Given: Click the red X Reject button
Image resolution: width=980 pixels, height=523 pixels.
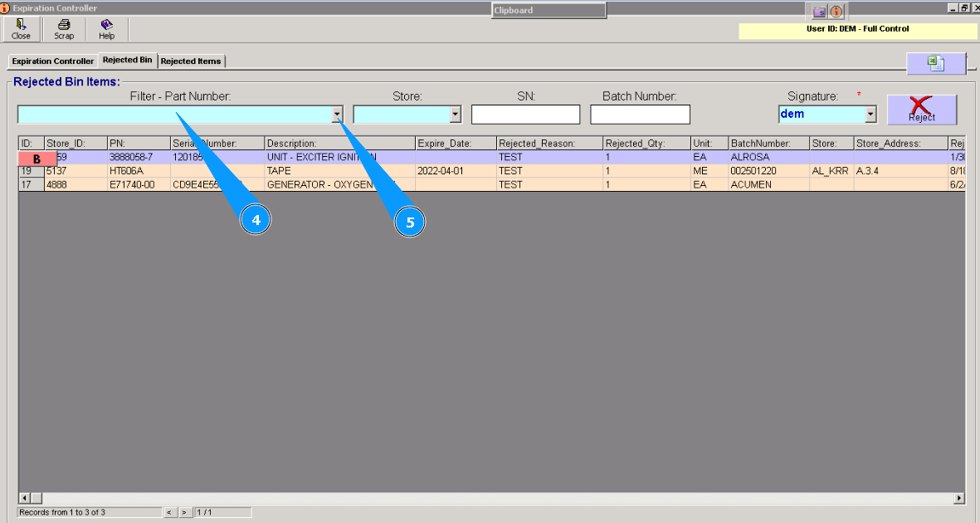Looking at the screenshot, I should [x=921, y=110].
